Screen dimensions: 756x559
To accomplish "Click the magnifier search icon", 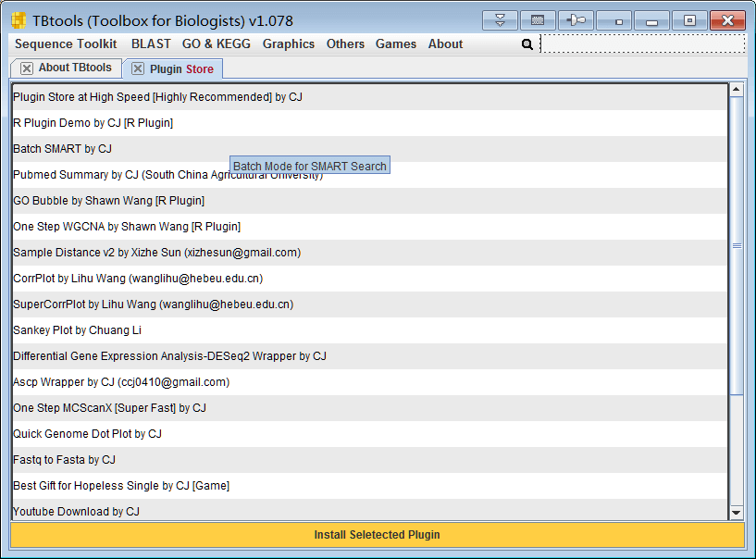I will pos(527,44).
